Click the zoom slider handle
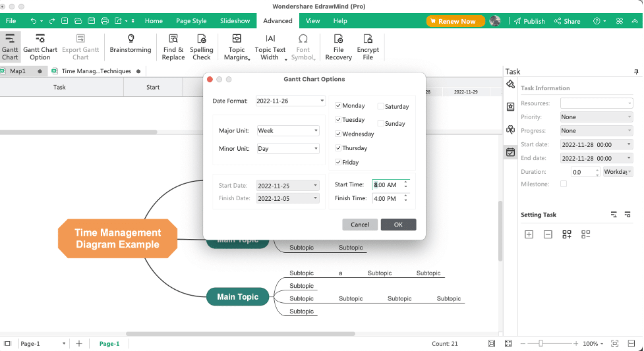Image resolution: width=644 pixels, height=351 pixels. pyautogui.click(x=541, y=344)
